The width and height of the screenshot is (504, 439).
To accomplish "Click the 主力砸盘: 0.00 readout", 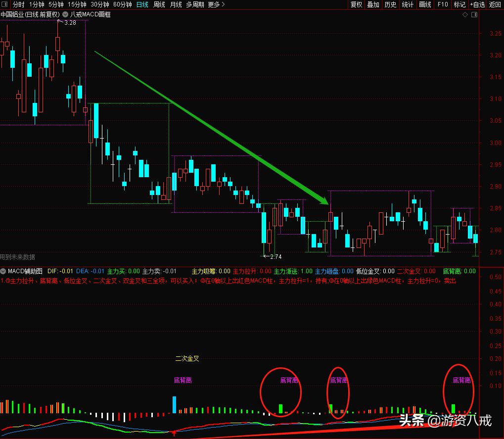I will 334,271.
